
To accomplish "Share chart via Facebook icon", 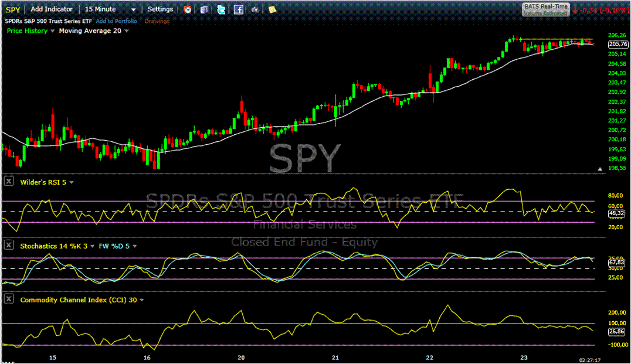I will coord(239,9).
